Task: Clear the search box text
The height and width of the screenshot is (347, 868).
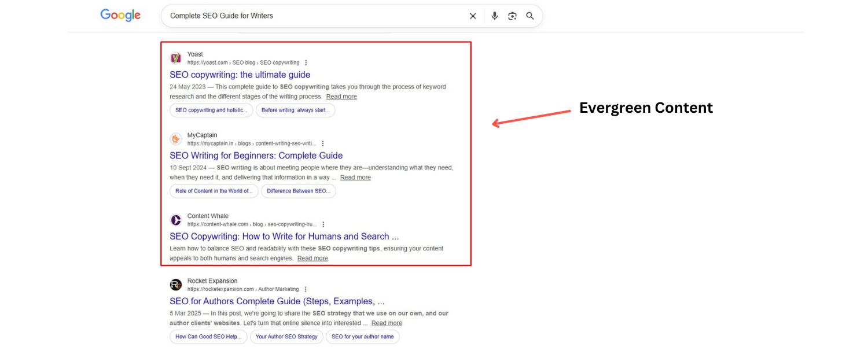Action: coord(473,16)
